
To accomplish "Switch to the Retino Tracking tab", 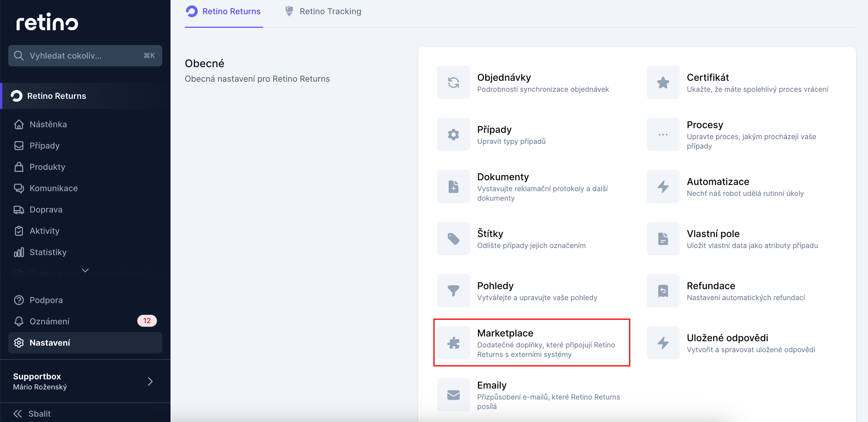I will point(323,12).
